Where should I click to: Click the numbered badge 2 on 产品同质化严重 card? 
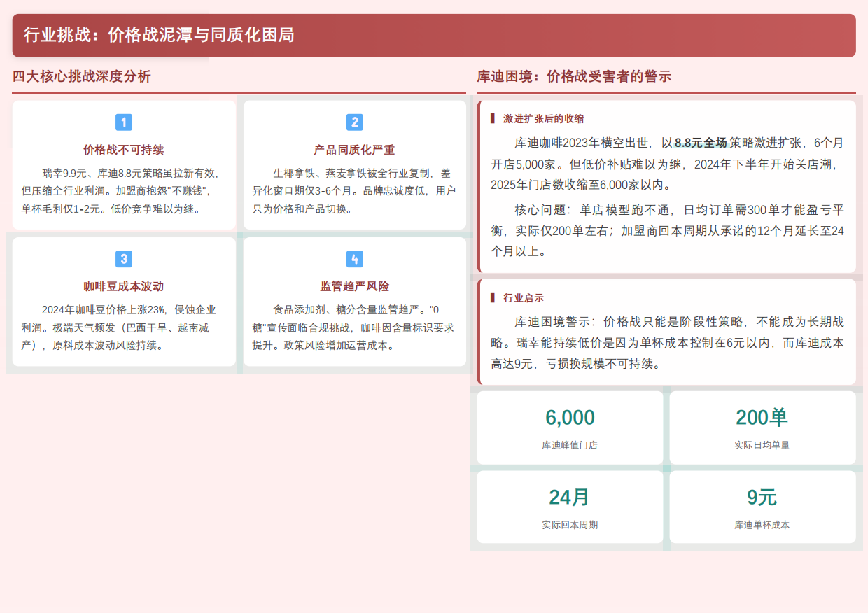click(x=355, y=122)
